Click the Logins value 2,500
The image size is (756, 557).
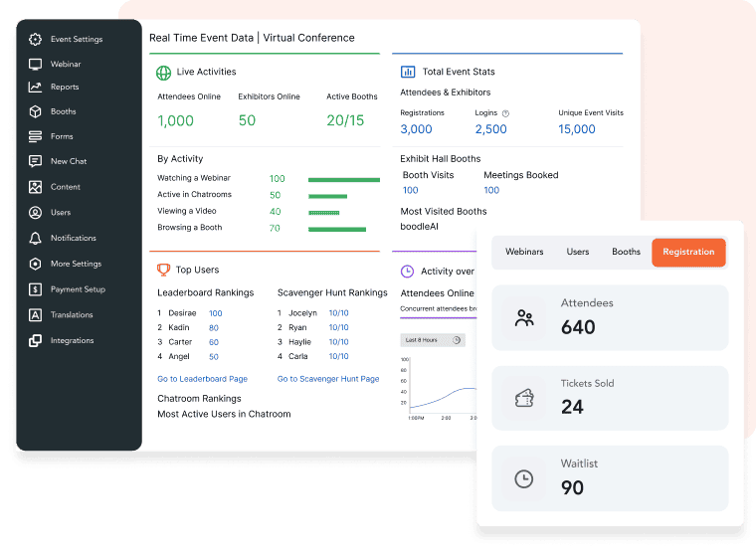[x=490, y=129]
